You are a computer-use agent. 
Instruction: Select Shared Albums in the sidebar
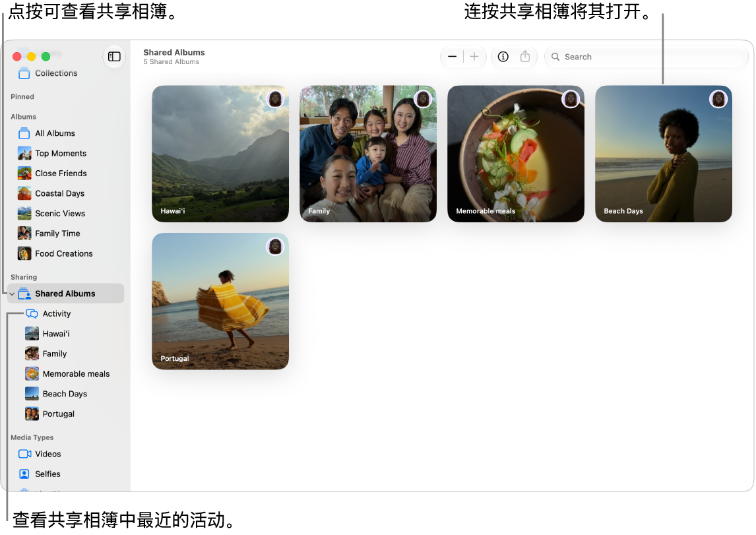pyautogui.click(x=65, y=294)
